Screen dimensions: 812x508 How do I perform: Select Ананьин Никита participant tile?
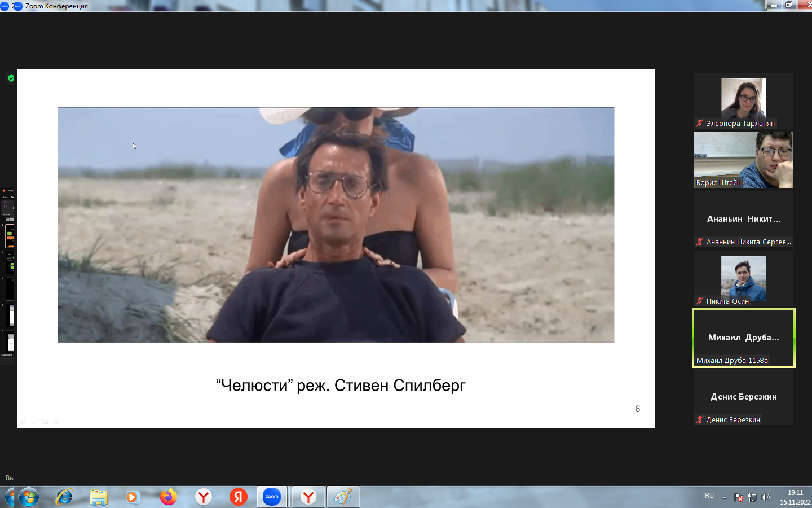(x=743, y=219)
